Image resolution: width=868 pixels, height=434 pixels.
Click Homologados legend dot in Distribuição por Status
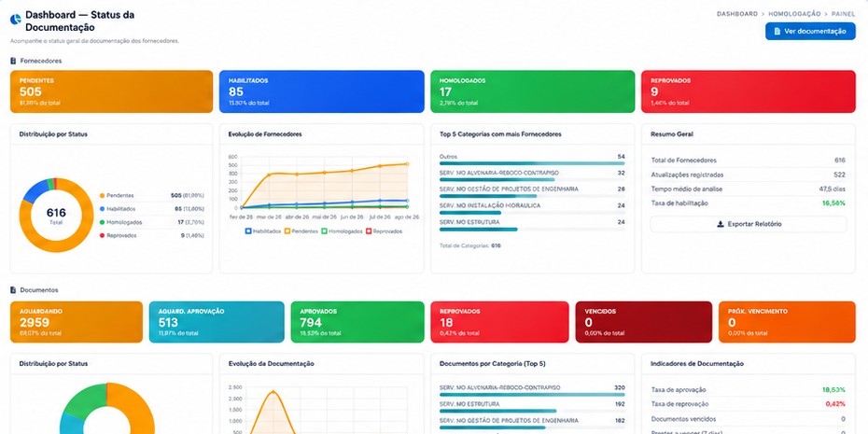point(102,222)
